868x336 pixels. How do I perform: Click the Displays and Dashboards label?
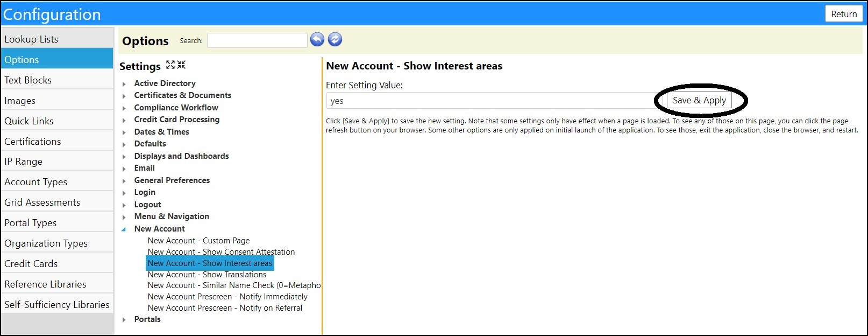pos(181,156)
